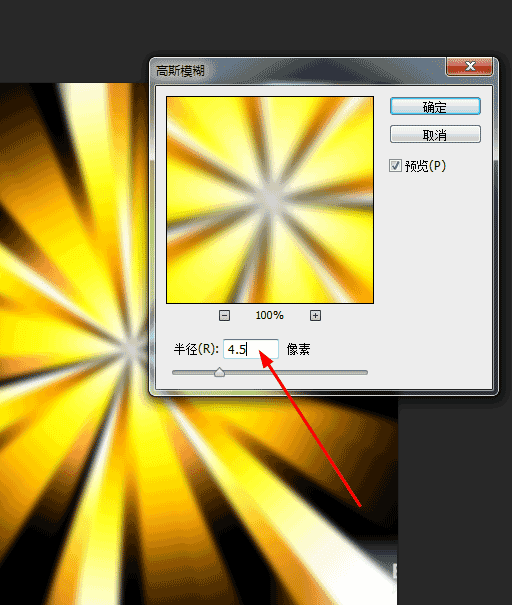Click the starburst center on the canvas
This screenshot has height=605, width=512.
[132, 347]
